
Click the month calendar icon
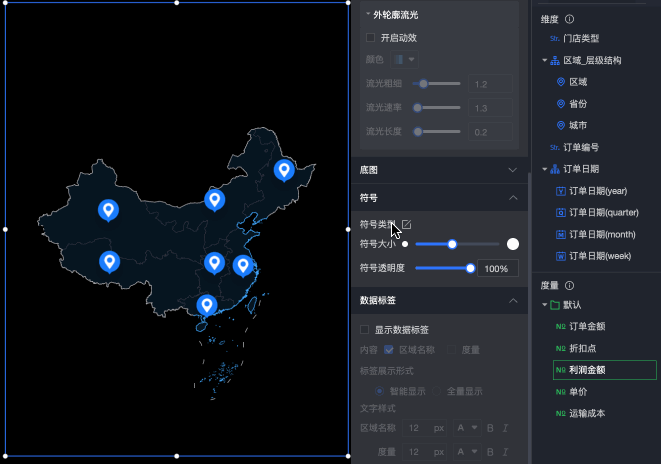[x=561, y=234]
